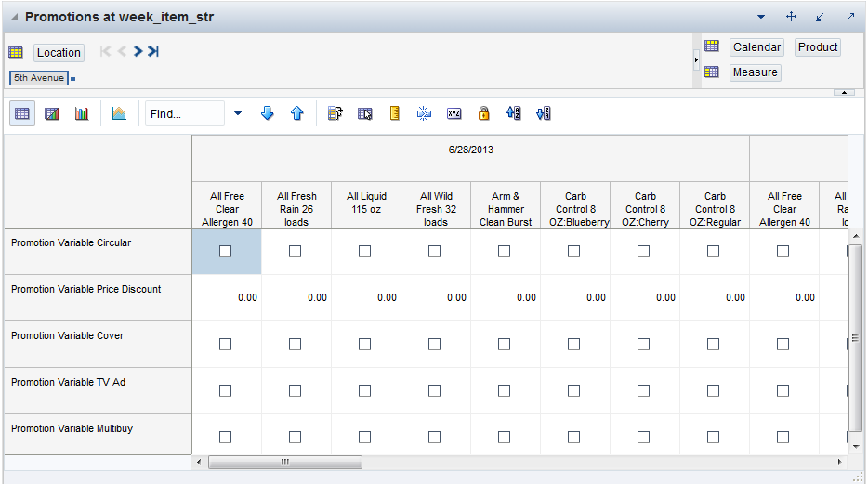Open the Find options dropdown arrow
Screen dimensions: 868x484
pyautogui.click(x=238, y=114)
